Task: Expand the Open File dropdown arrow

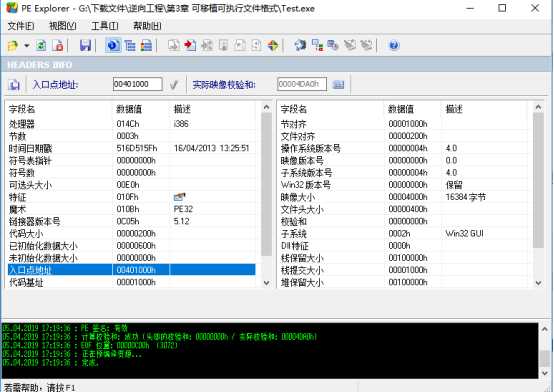Action: (x=26, y=46)
